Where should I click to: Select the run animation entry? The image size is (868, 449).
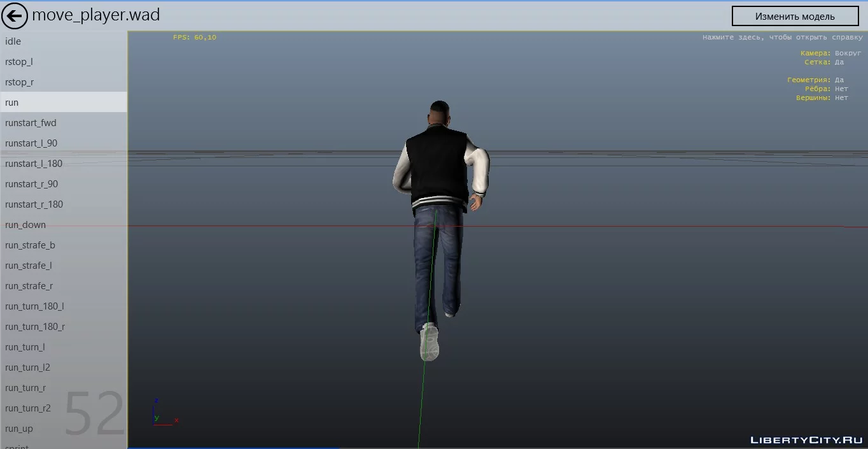coord(64,103)
